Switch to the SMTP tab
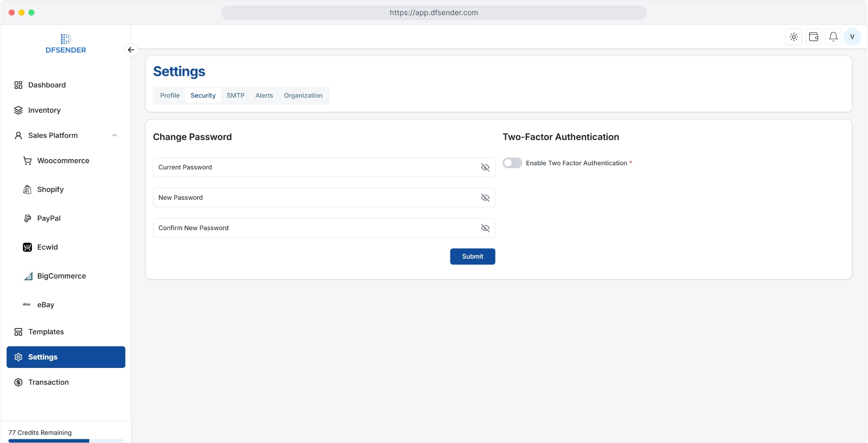 tap(235, 96)
